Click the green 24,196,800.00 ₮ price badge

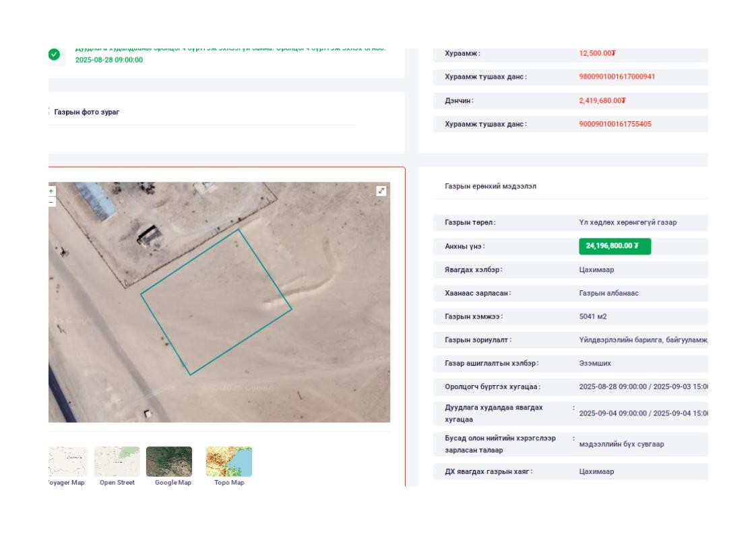point(615,246)
